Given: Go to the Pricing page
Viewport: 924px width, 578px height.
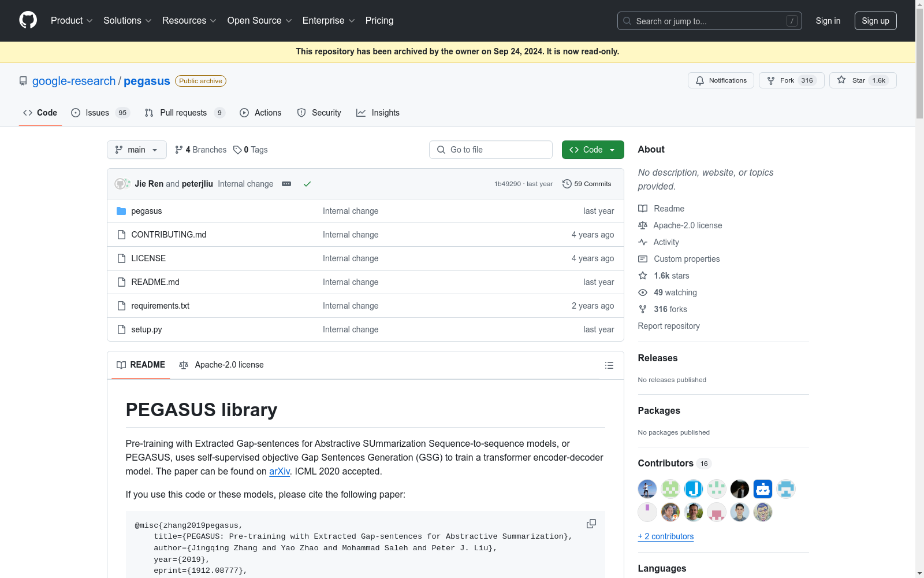Looking at the screenshot, I should point(379,21).
